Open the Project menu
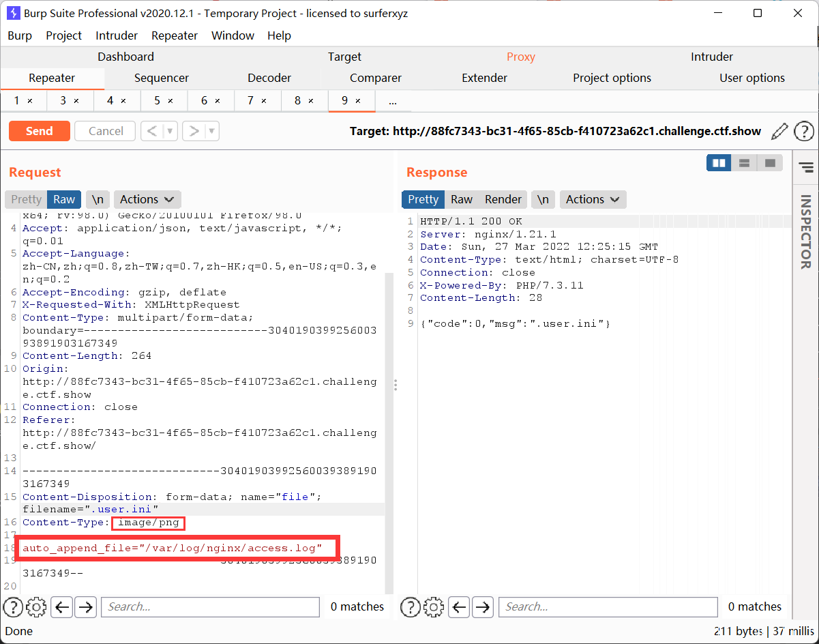 tap(64, 35)
